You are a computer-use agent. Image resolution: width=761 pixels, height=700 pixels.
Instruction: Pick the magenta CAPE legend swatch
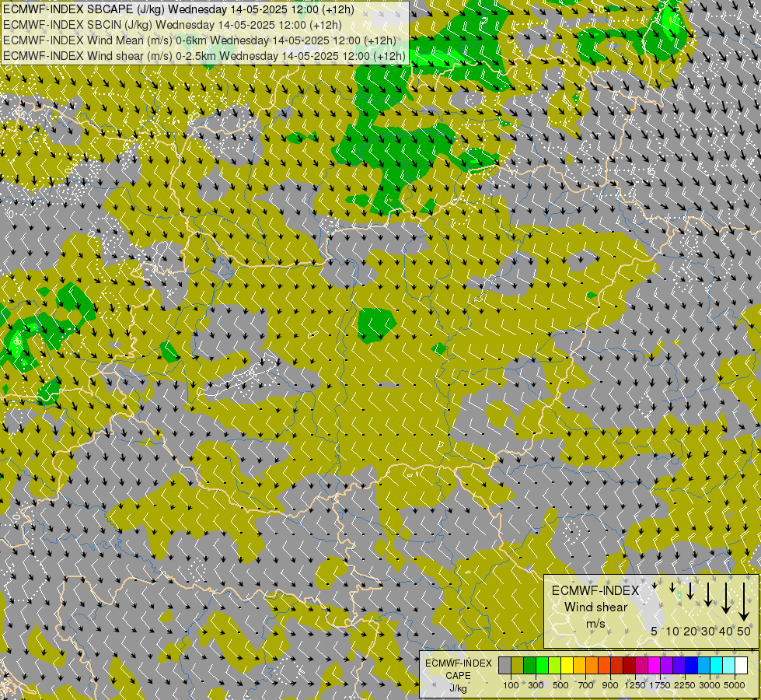[655, 665]
